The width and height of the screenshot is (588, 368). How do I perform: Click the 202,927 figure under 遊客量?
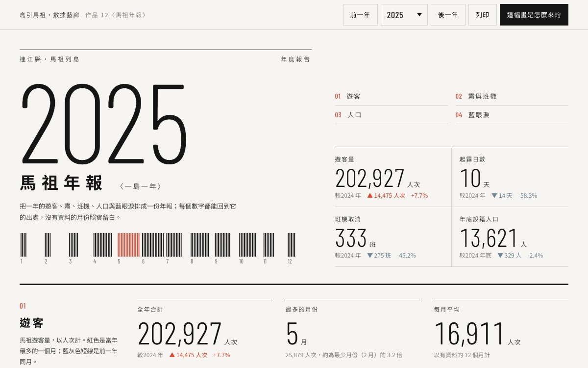tap(370, 178)
